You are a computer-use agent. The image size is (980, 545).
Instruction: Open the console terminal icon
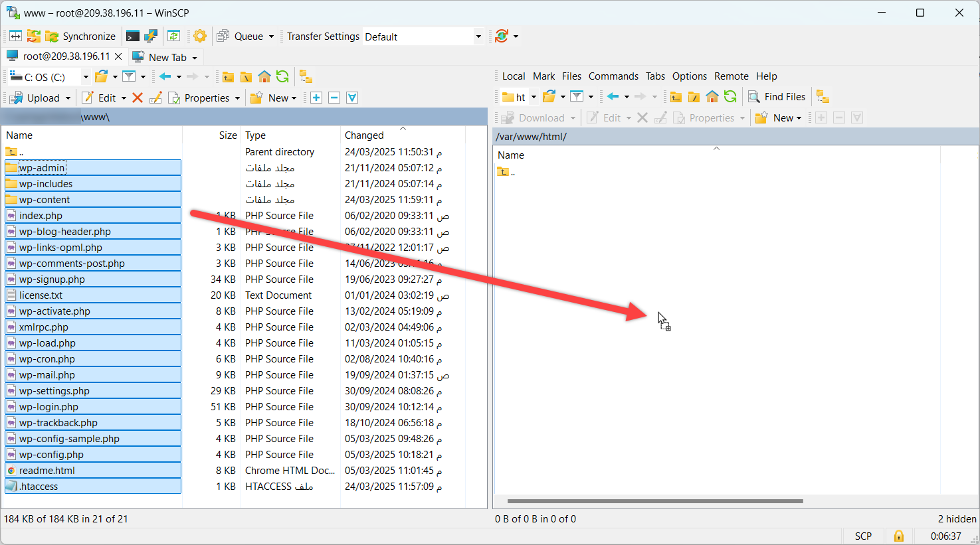tap(133, 37)
